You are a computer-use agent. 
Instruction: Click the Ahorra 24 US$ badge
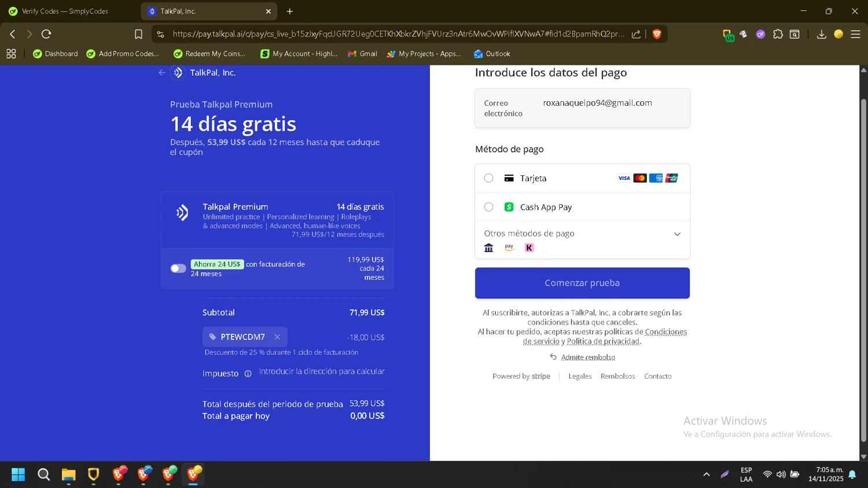pos(217,264)
